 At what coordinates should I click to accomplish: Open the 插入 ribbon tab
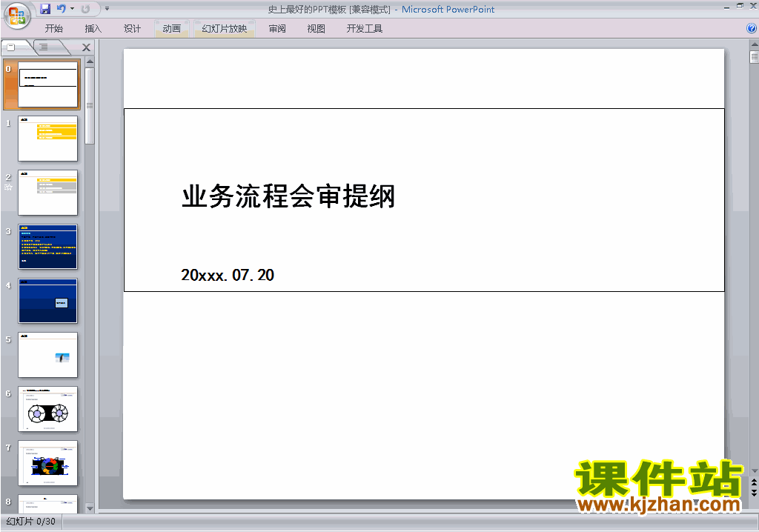point(93,29)
